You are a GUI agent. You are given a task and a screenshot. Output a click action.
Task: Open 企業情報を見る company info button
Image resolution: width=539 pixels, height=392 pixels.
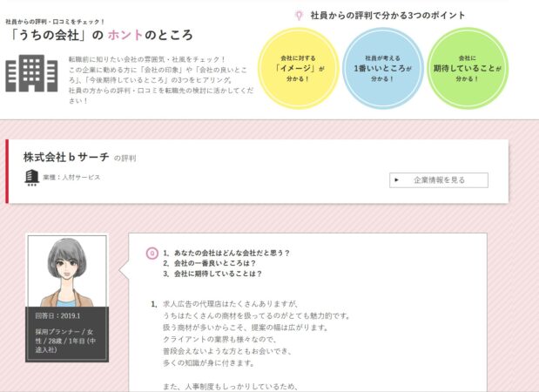[439, 180]
